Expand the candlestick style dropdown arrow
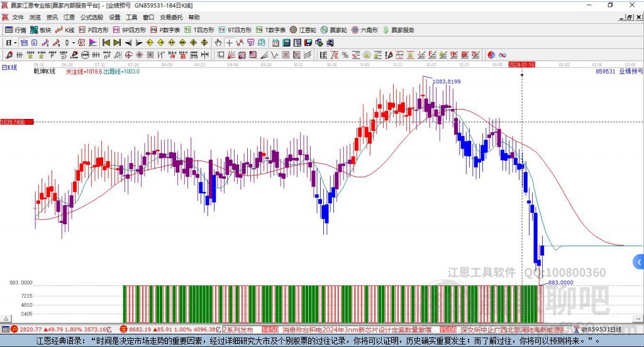The width and height of the screenshot is (644, 347). click(74, 42)
